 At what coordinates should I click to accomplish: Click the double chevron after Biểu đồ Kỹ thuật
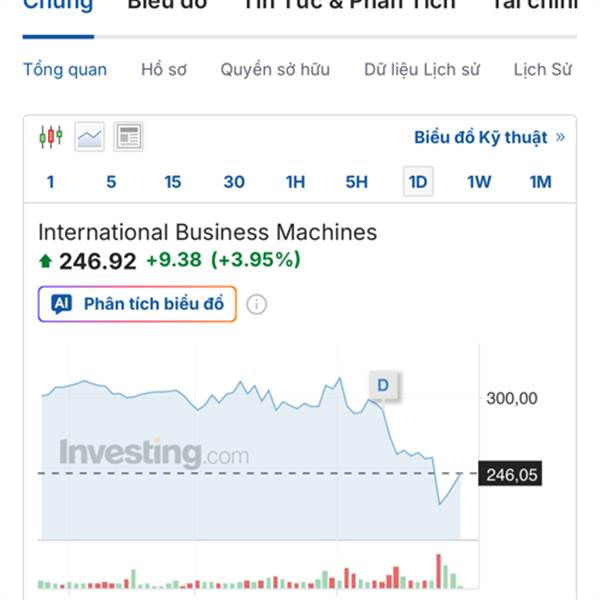coord(560,138)
